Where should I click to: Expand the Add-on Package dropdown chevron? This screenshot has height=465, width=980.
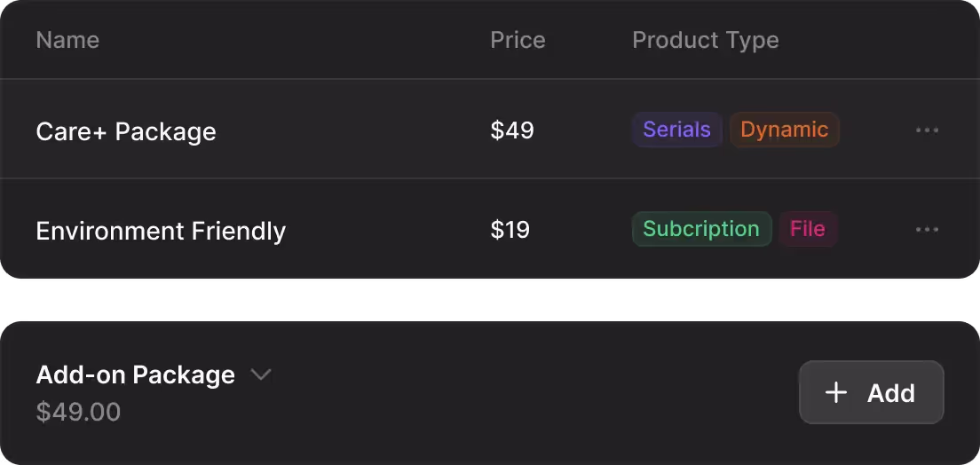[260, 374]
